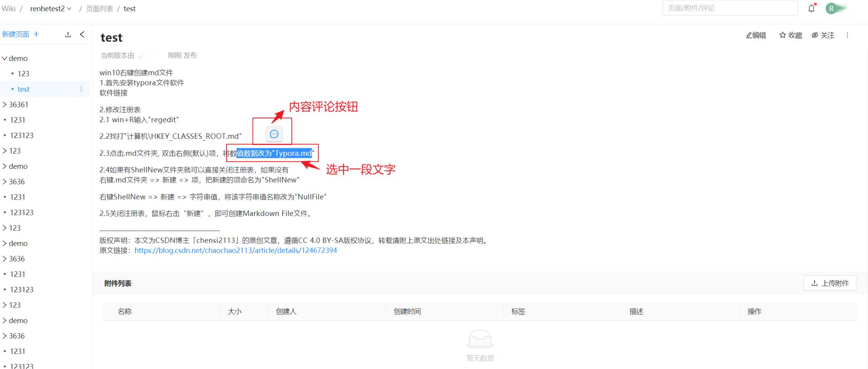Go to 页面列表 in the breadcrumb
The width and height of the screenshot is (868, 369).
pos(99,9)
